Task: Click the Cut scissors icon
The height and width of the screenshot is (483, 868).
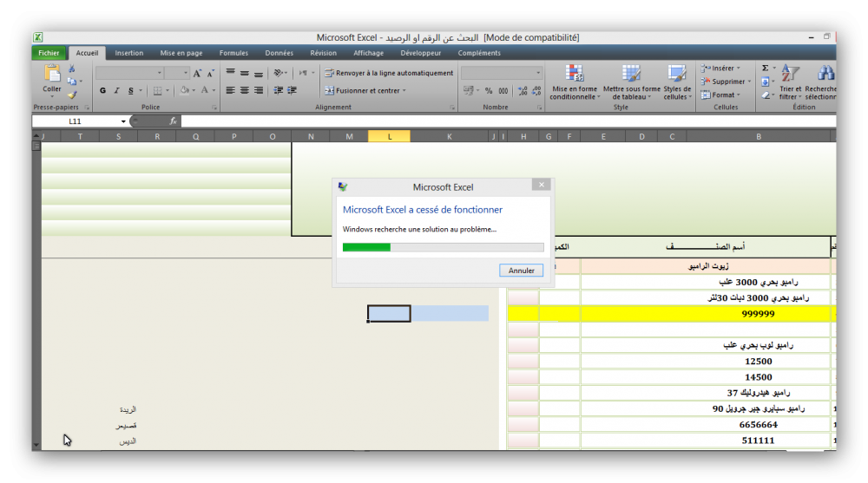Action: [72, 69]
